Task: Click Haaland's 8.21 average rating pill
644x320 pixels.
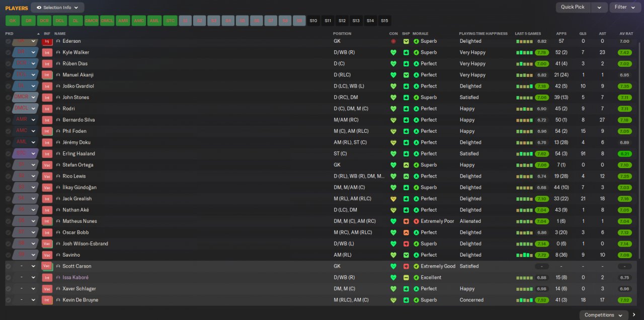Action: (624, 153)
